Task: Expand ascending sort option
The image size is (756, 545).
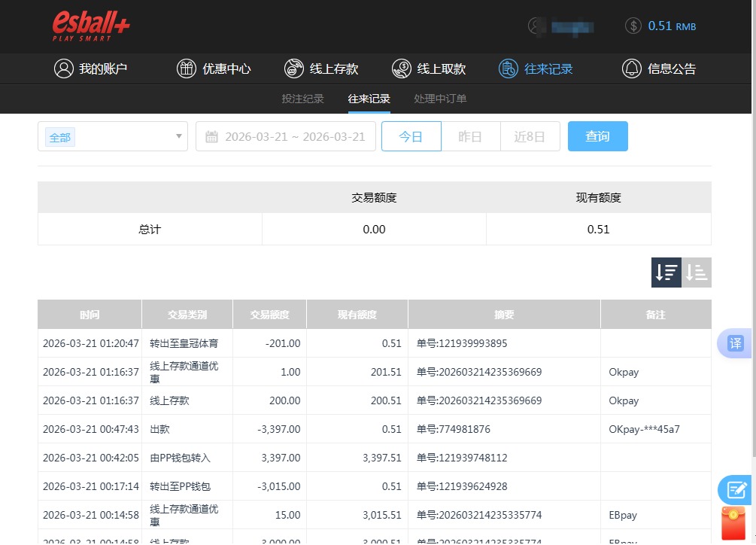Action: tap(695, 272)
